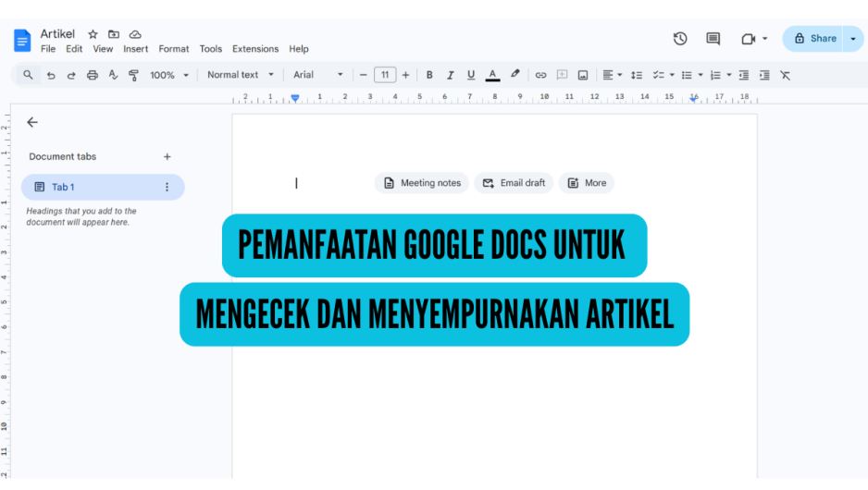The image size is (868, 490).
Task: Click the Artikel document title
Action: (x=57, y=34)
